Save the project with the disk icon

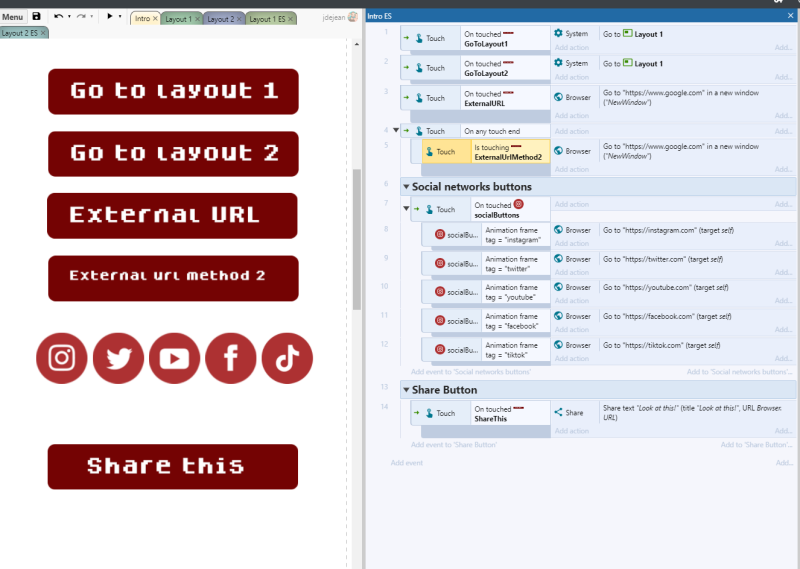point(36,16)
